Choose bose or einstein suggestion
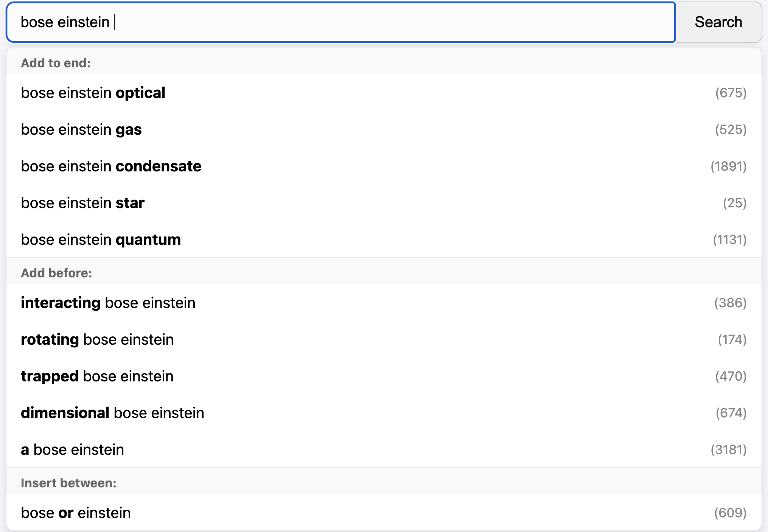The height and width of the screenshot is (532, 768). click(x=384, y=513)
